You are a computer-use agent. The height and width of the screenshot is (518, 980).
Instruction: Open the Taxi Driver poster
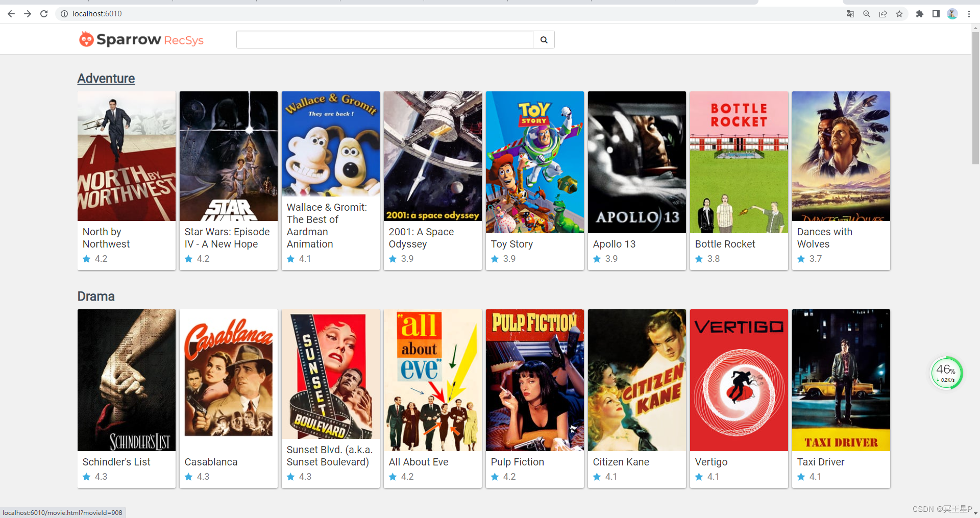[841, 380]
